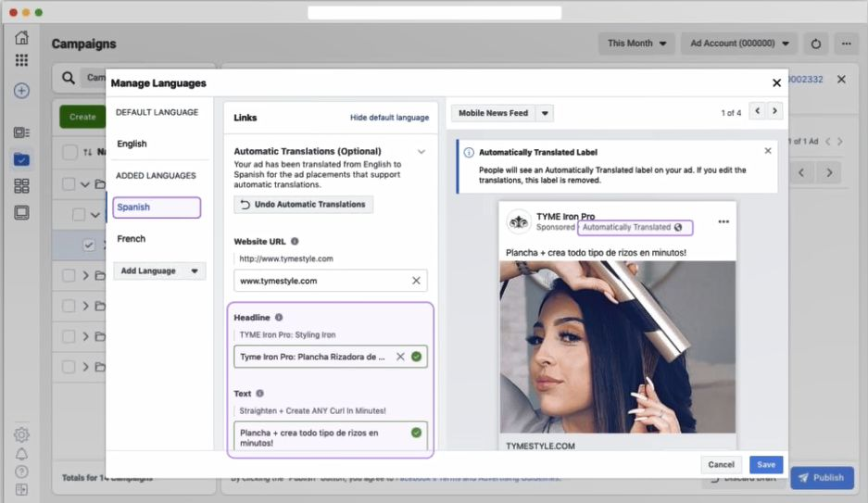Collapse the Automatic Translations section chevron
This screenshot has height=503, width=868.
[421, 152]
